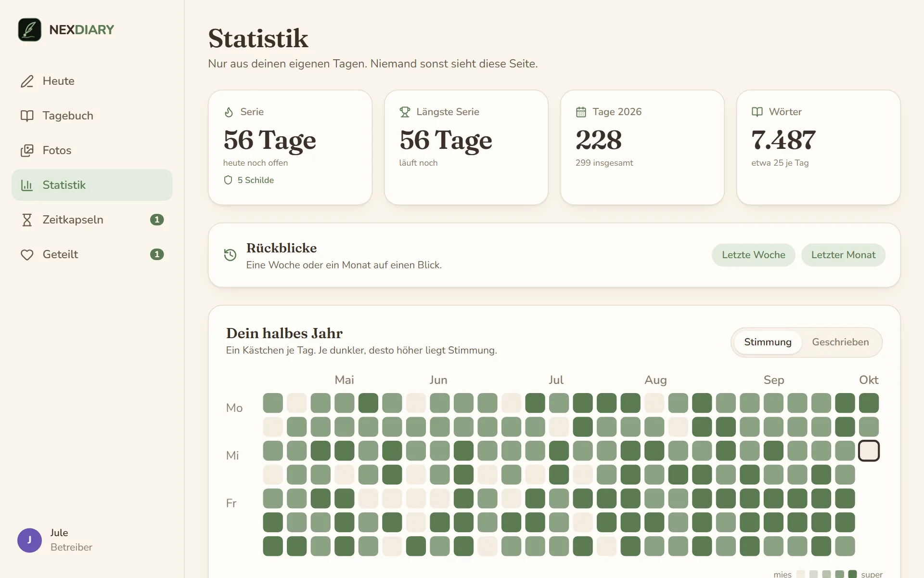The width and height of the screenshot is (924, 578).
Task: Click the calendar icon in Tage 2026 card
Action: [x=581, y=112]
